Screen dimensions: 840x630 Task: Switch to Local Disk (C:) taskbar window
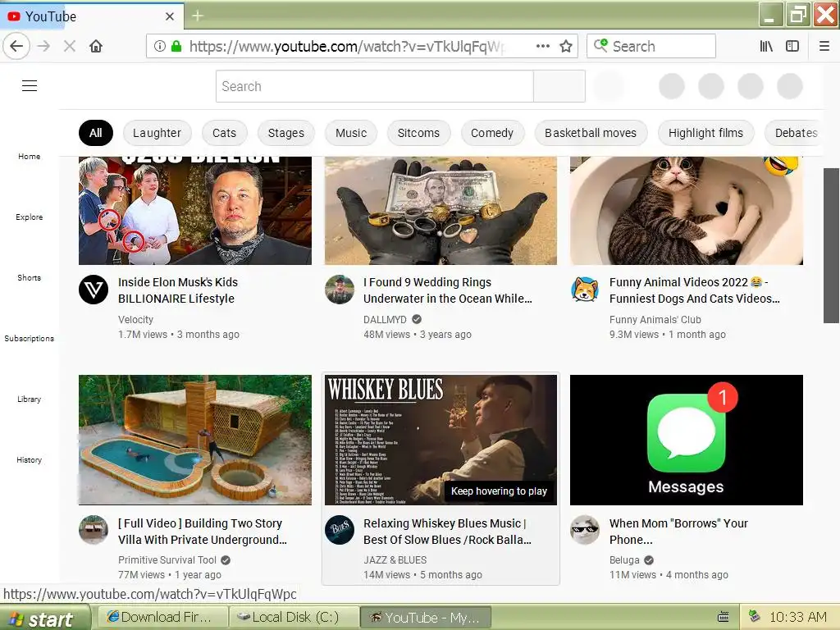pyautogui.click(x=294, y=617)
